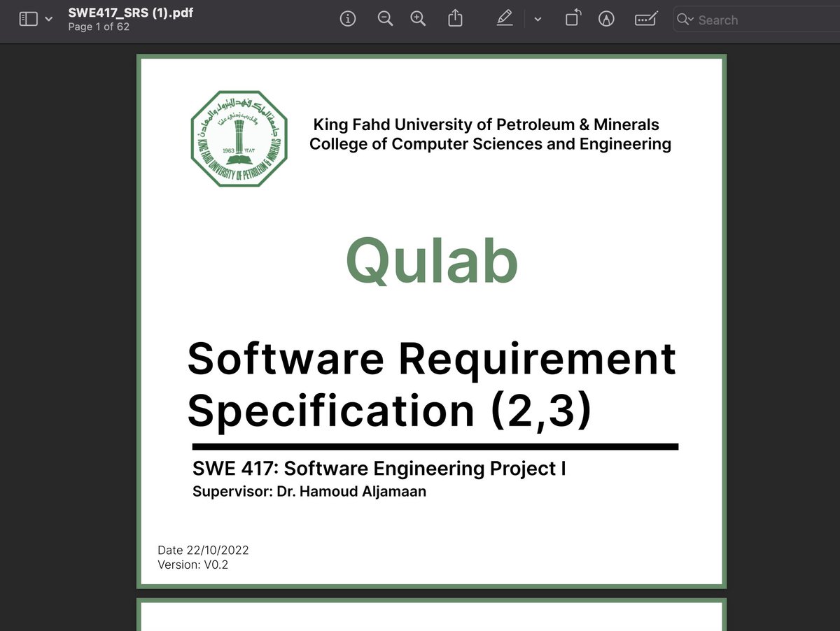Show the Markup toolbar

pos(606,20)
